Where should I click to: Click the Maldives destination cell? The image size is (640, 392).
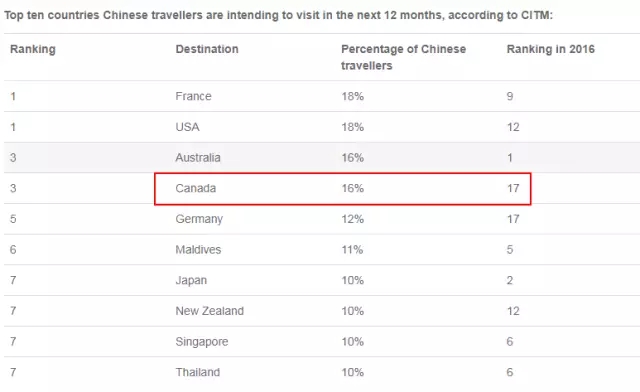coord(198,249)
